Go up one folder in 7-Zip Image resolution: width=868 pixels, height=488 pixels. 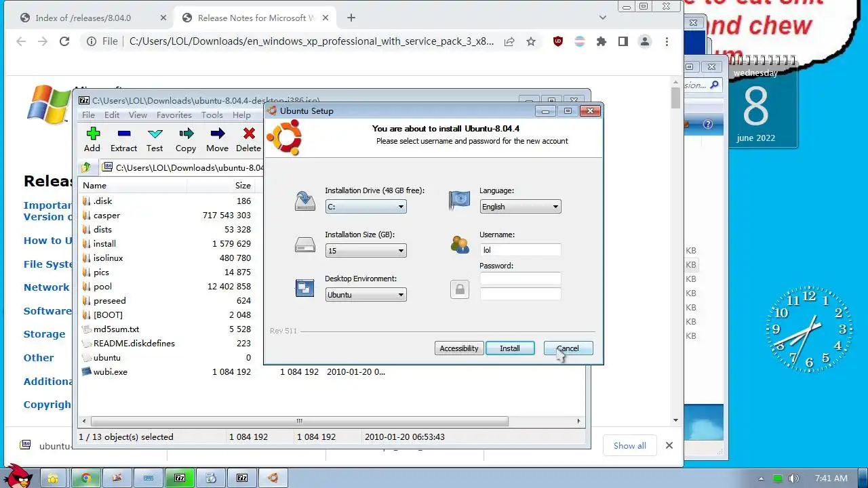tap(86, 167)
